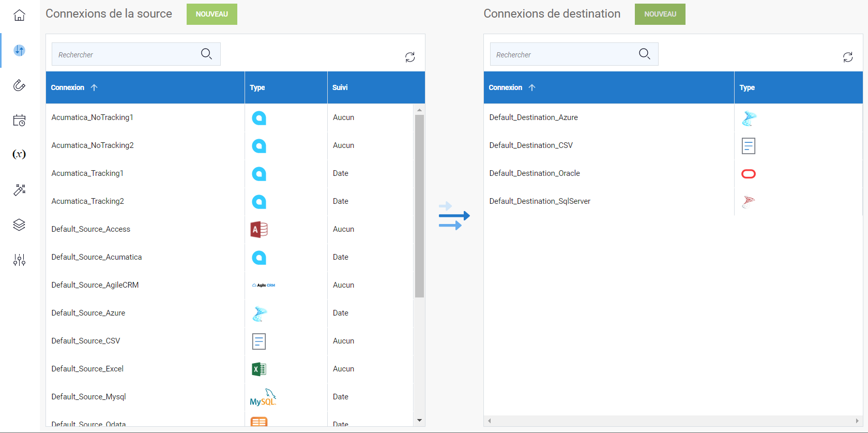Click the source search magnifier icon
This screenshot has height=433, width=868.
206,54
